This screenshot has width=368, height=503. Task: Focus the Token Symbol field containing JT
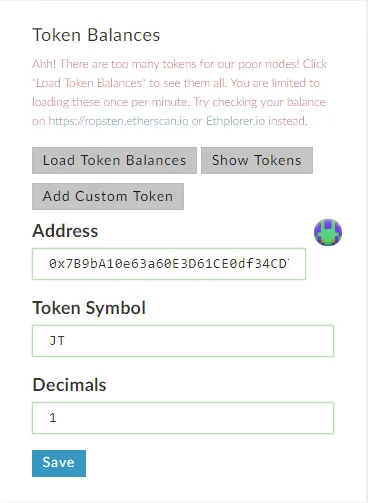point(183,341)
